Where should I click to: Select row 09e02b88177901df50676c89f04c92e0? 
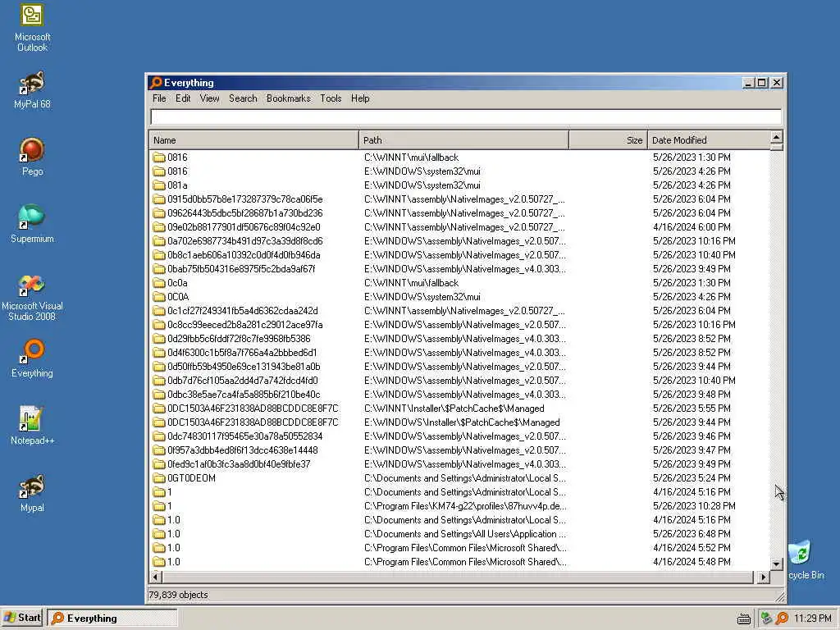coord(459,227)
